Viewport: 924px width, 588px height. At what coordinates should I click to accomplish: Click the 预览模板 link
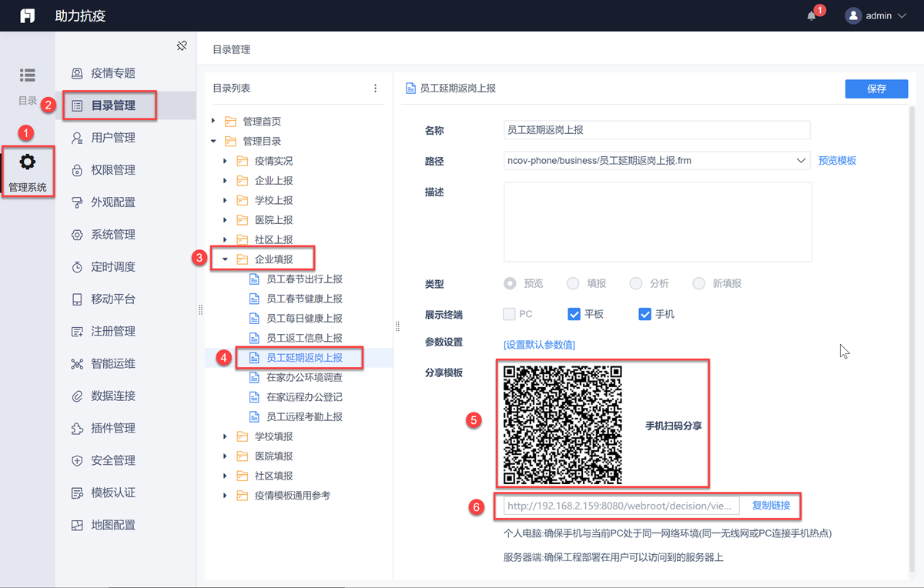837,161
